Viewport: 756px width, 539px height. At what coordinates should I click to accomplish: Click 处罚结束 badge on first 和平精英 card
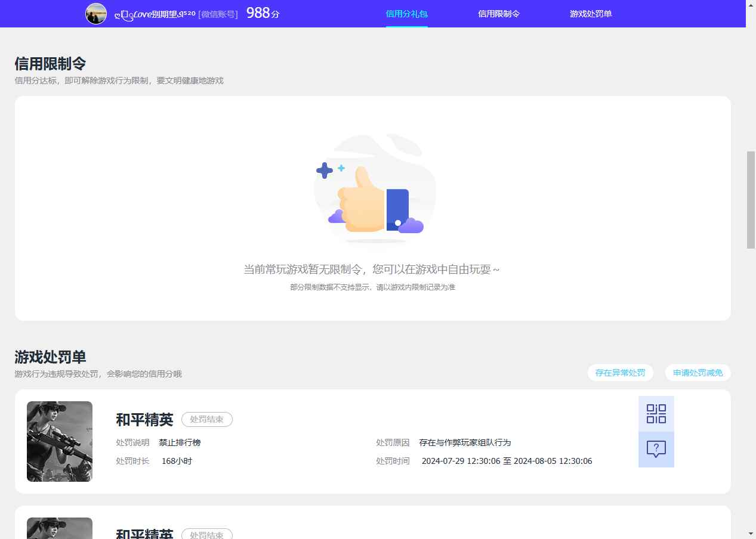pyautogui.click(x=207, y=419)
